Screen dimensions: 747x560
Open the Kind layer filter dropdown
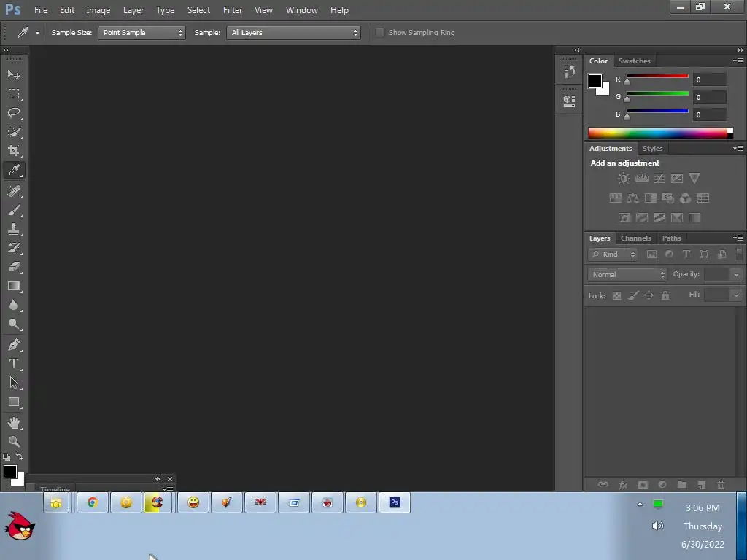point(613,254)
